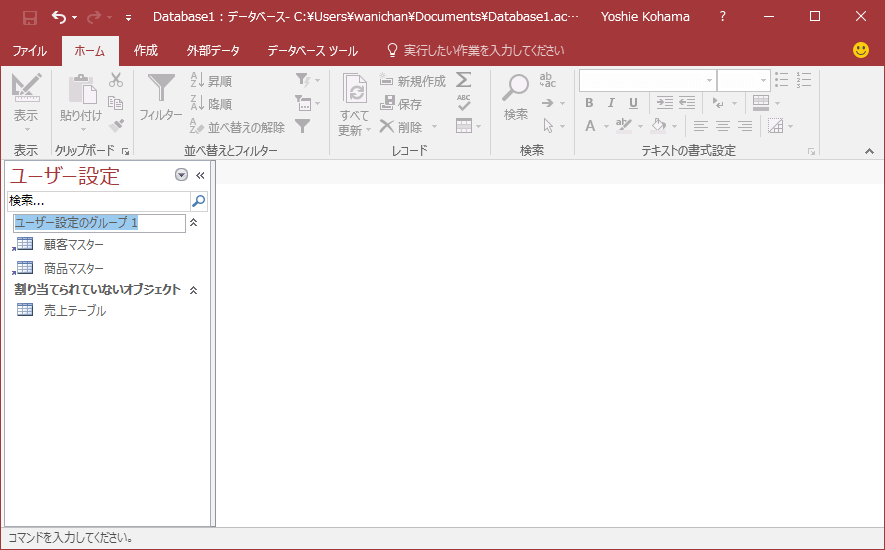Image resolution: width=885 pixels, height=550 pixels.
Task: Click the navigation pane 検索 field
Action: click(99, 200)
